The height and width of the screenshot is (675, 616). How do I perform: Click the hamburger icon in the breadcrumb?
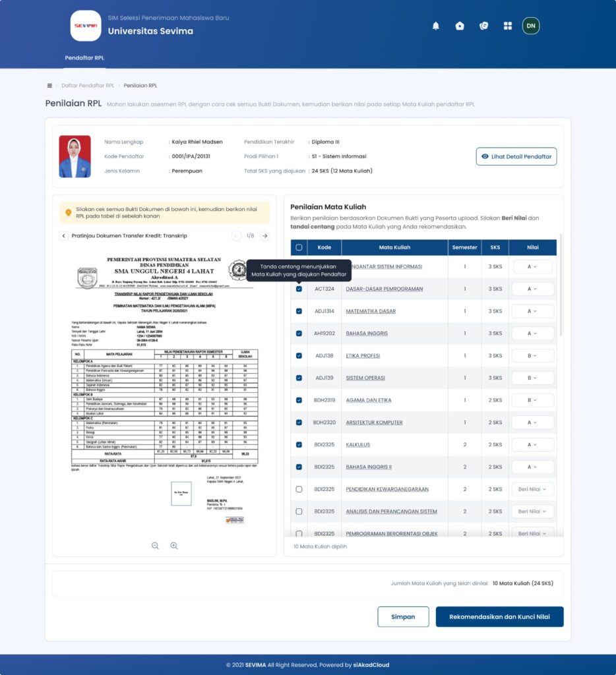pos(50,85)
